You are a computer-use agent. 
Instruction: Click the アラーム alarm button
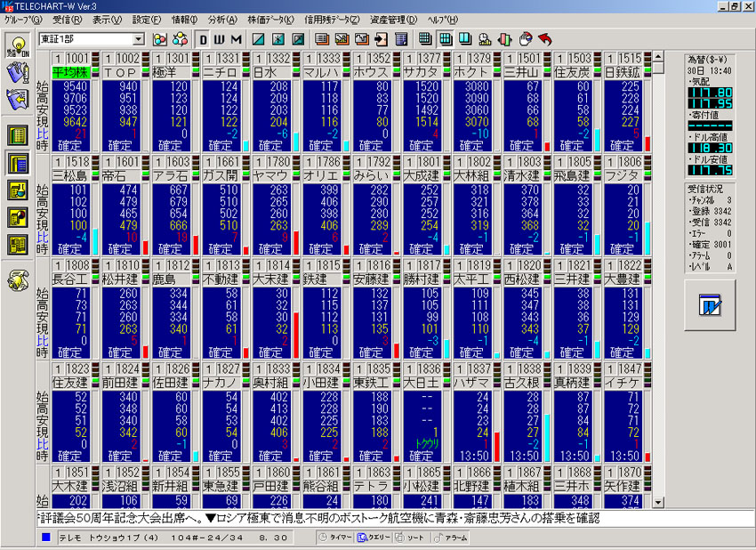(x=451, y=538)
